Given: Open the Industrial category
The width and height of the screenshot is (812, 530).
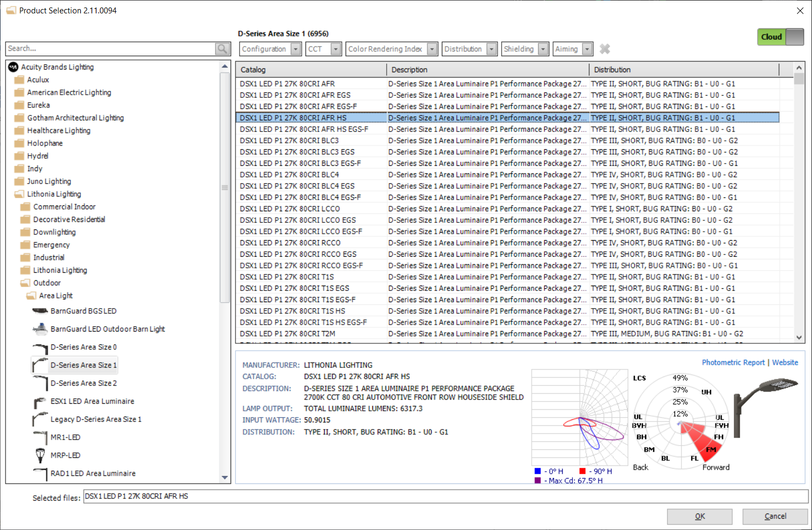Looking at the screenshot, I should pos(49,258).
